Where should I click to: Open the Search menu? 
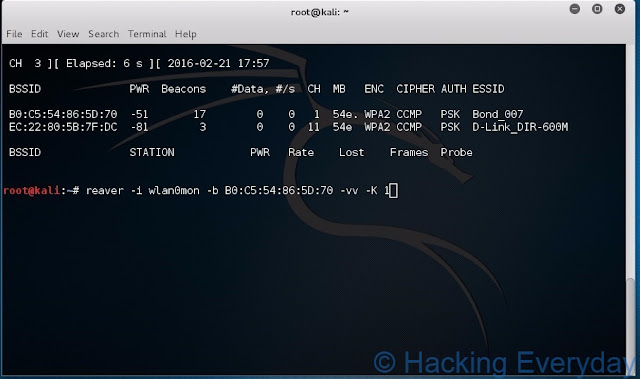104,34
